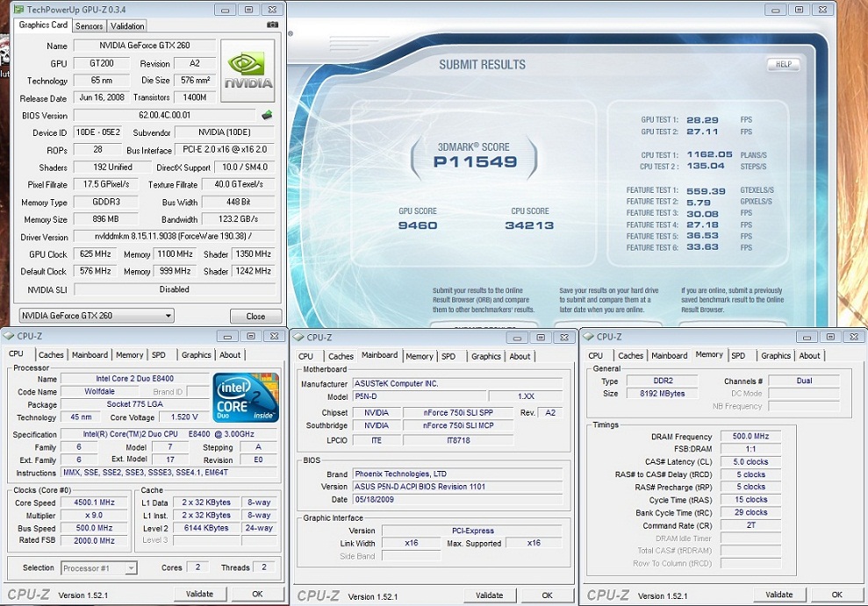This screenshot has height=606, width=868.
Task: Click Validate in the CPU tab window
Action: 200,594
